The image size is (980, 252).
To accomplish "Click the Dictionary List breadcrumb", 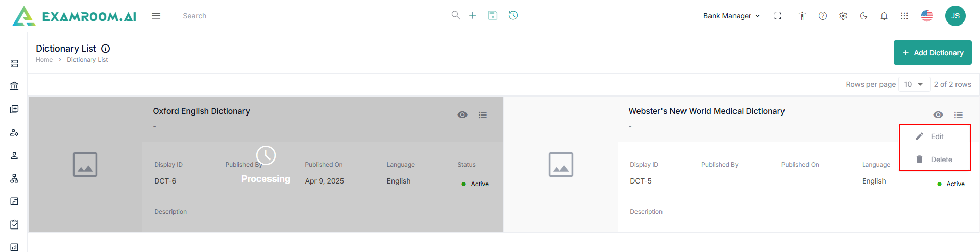I will tap(87, 60).
